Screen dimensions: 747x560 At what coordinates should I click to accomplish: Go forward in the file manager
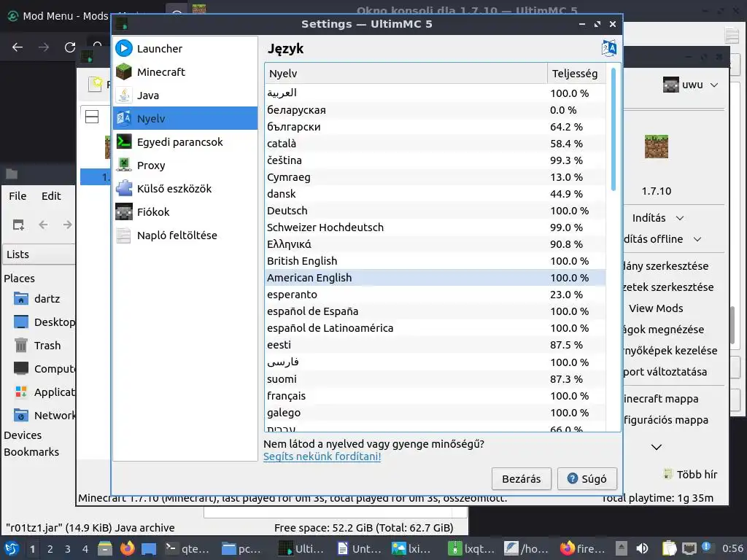pos(68,225)
